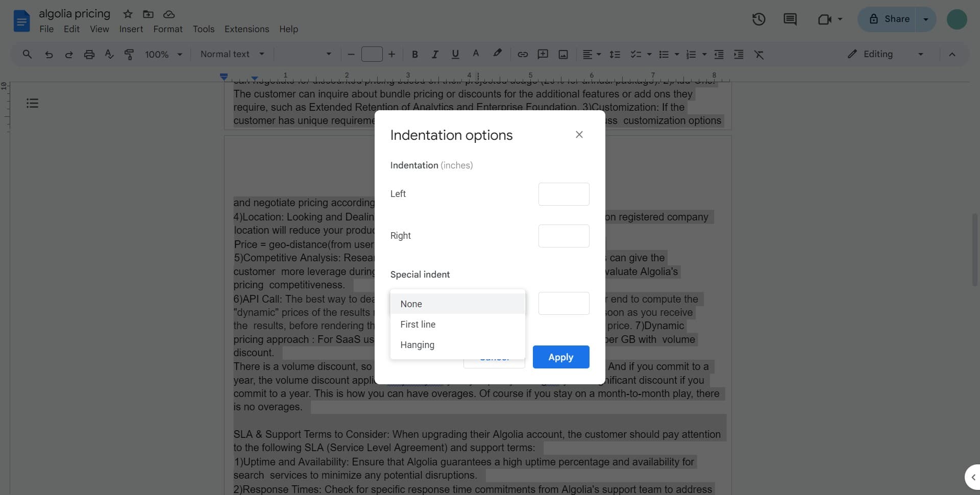
Task: Toggle italic formatting
Action: pyautogui.click(x=434, y=55)
